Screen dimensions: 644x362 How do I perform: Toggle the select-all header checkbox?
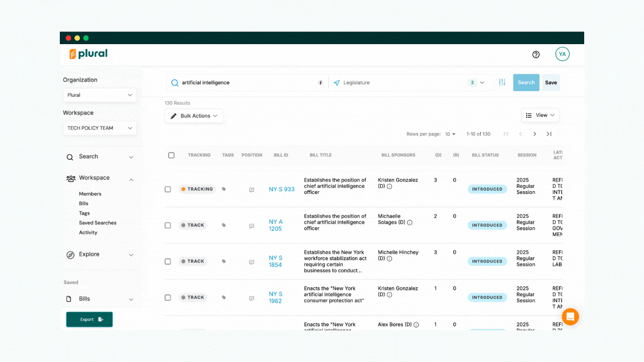[171, 155]
